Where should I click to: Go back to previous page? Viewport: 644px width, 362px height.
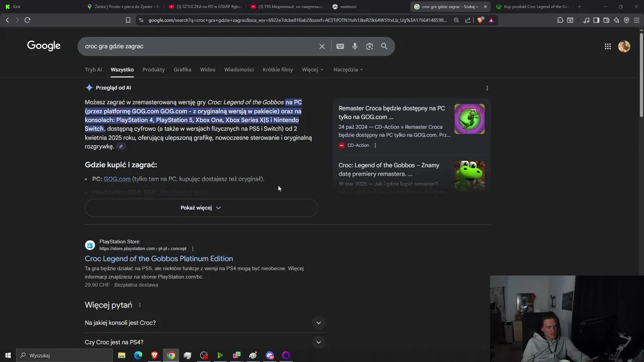(x=7, y=20)
